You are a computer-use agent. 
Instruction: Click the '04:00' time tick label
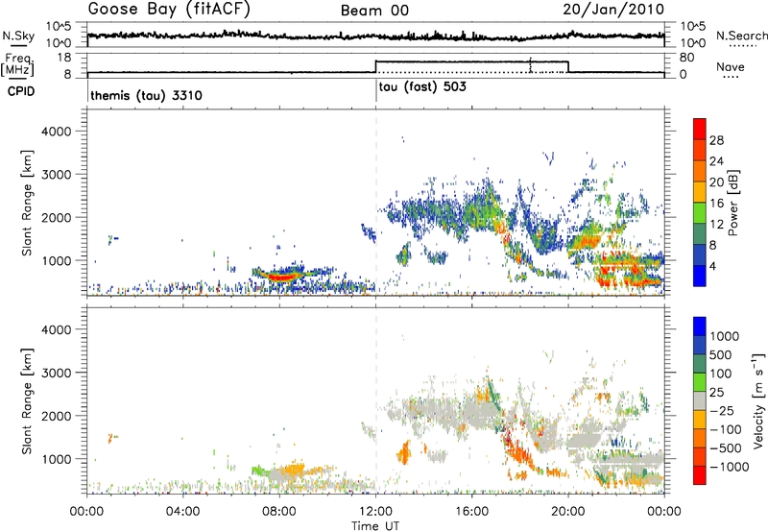pyautogui.click(x=183, y=512)
